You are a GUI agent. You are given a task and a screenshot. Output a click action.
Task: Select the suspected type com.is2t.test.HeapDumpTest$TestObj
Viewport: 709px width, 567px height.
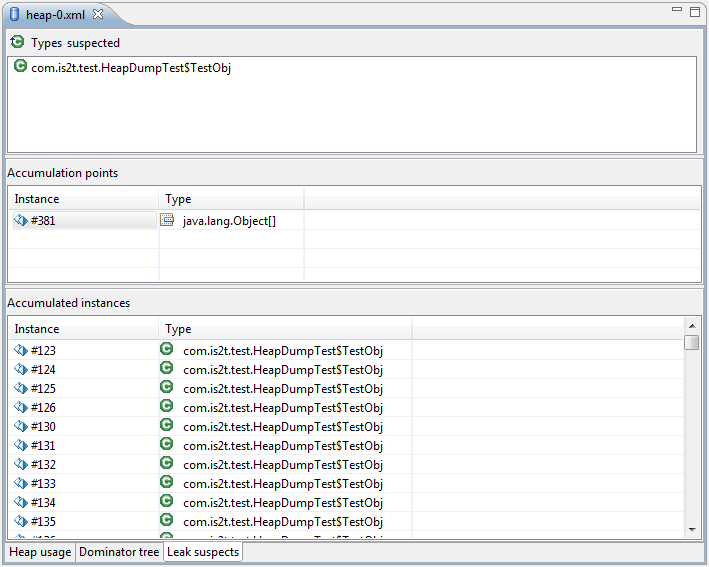click(x=131, y=68)
